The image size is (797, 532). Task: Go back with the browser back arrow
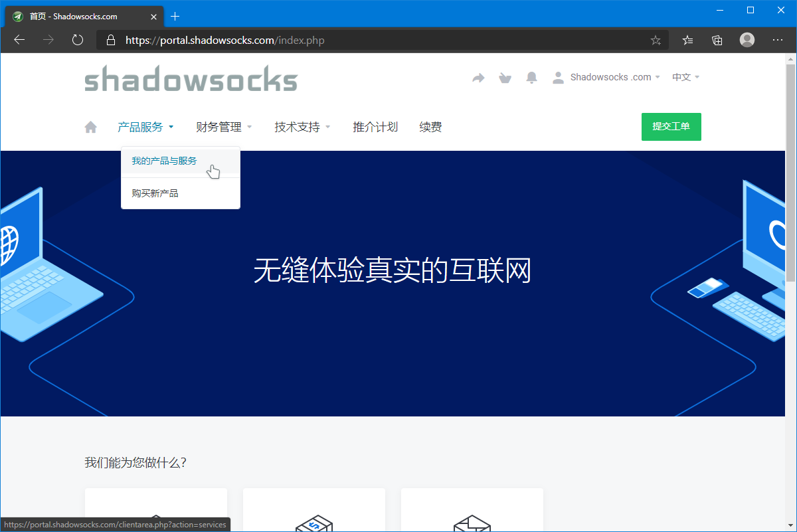point(19,40)
